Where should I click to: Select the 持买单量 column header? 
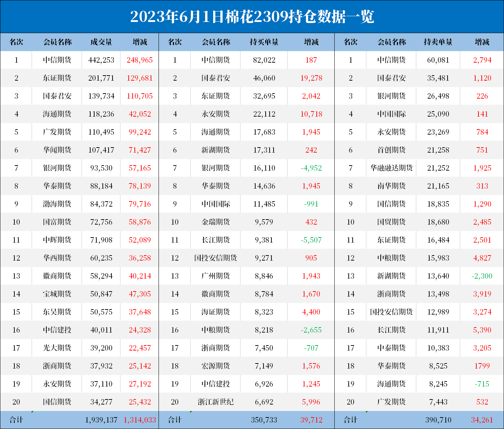coord(264,42)
